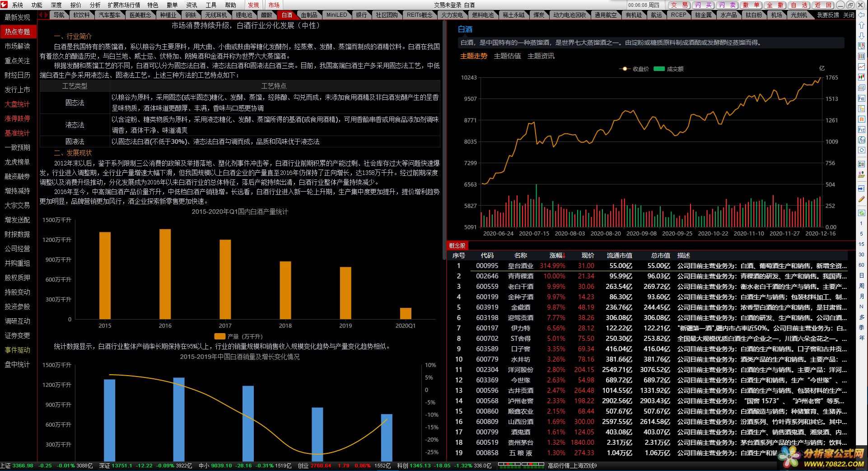Viewport: 868px width, 471px height.
Task: Click the up arrow icon in right toolbar
Action: pos(862,25)
